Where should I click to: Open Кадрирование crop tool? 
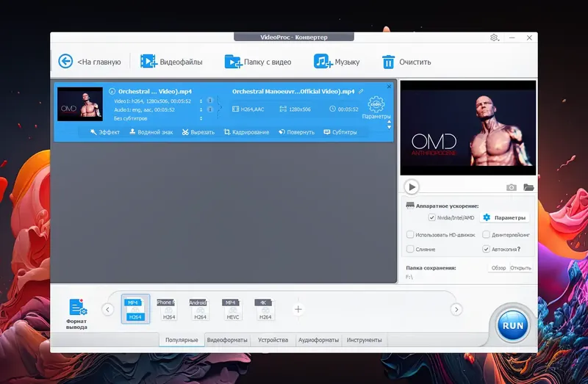246,132
